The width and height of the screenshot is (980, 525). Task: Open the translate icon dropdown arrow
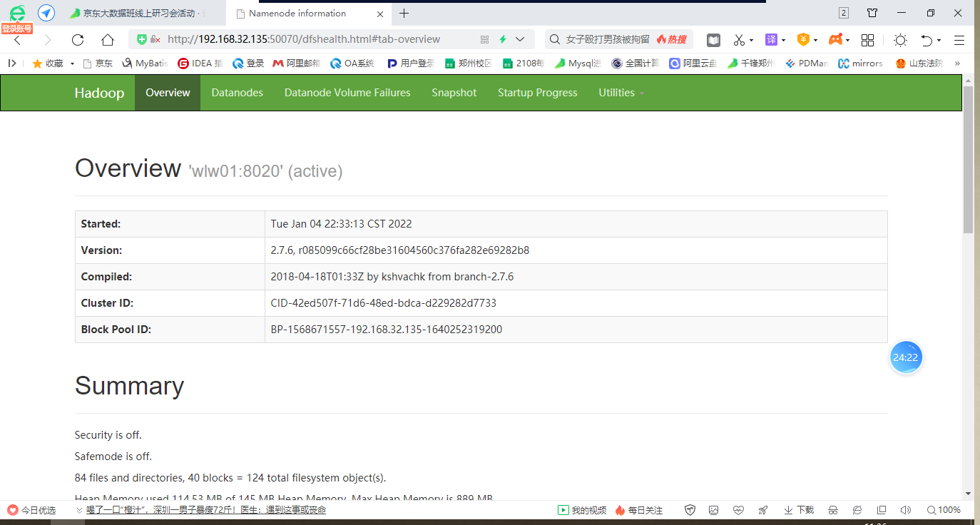tap(783, 41)
